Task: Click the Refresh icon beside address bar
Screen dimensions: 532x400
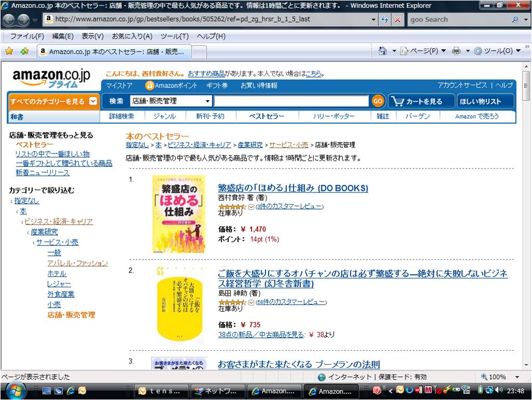Action: (x=385, y=19)
